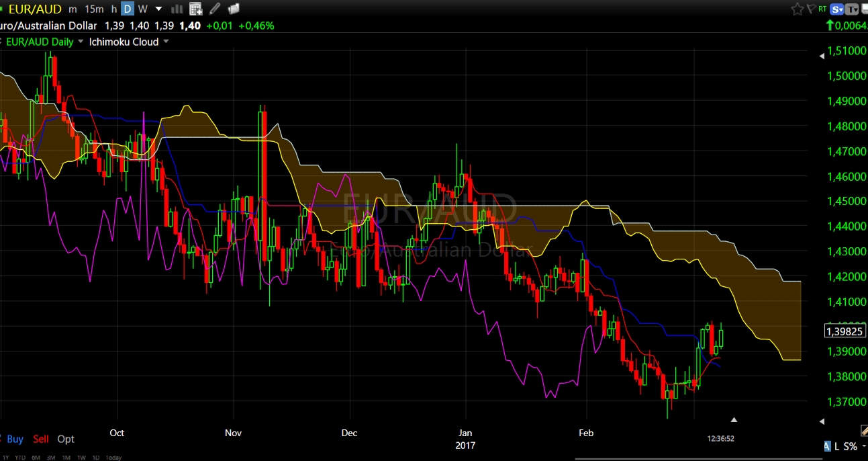The image size is (868, 461).
Task: Switch to the Daily (D) timeframe
Action: 127,9
